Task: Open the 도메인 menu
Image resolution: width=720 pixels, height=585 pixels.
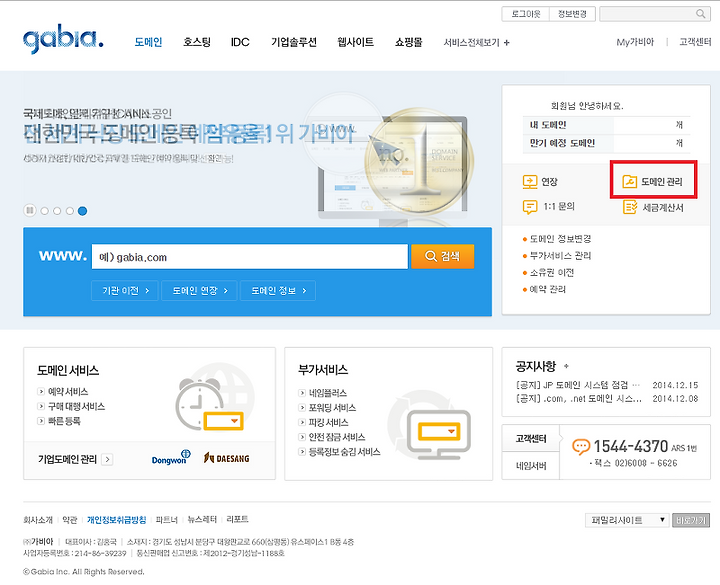Action: [148, 42]
